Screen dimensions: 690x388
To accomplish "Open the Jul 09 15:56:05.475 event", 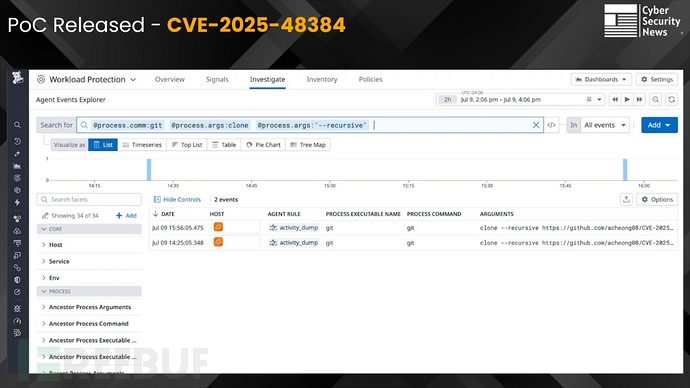I will point(413,227).
